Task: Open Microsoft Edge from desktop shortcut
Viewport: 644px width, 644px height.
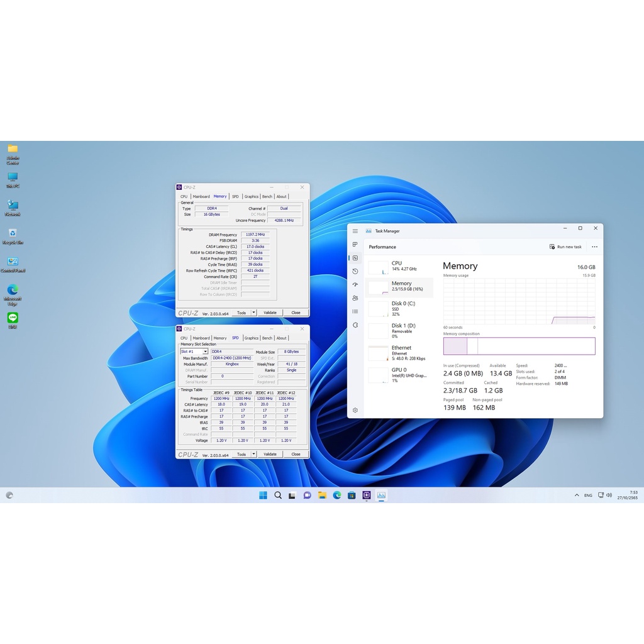Action: (13, 292)
